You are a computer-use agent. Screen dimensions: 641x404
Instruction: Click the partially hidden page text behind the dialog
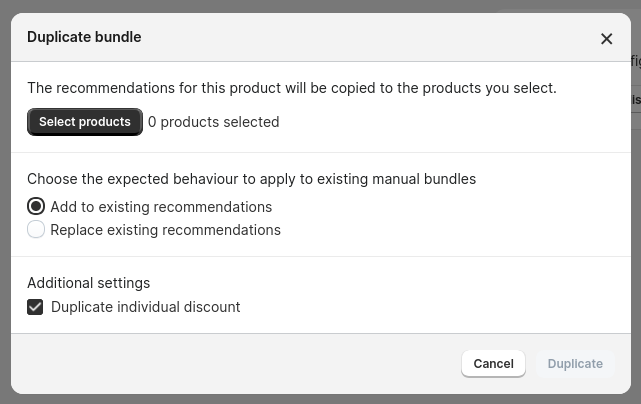click(636, 61)
